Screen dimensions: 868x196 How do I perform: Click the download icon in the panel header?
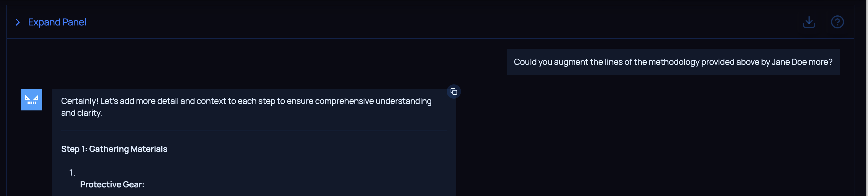(x=809, y=22)
